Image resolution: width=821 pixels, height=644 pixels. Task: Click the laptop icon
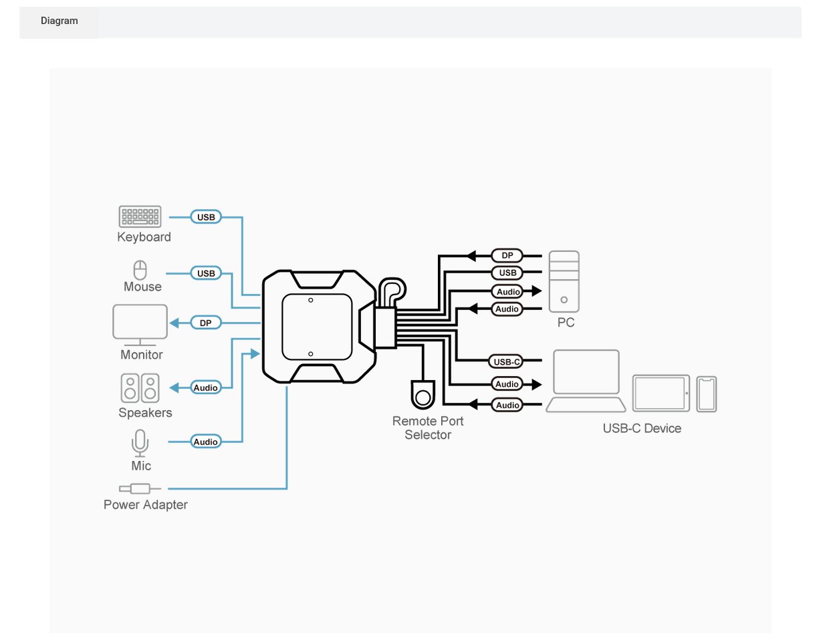[586, 381]
